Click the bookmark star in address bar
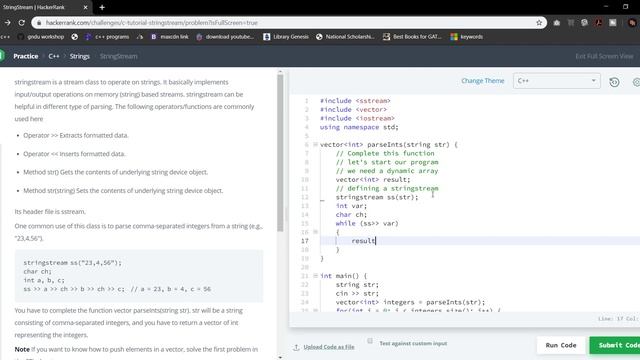 coord(539,23)
